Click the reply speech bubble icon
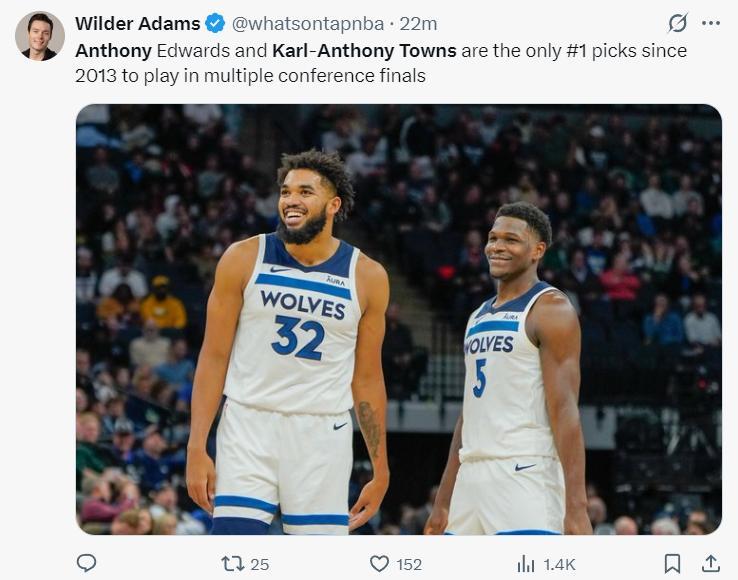 [x=87, y=563]
